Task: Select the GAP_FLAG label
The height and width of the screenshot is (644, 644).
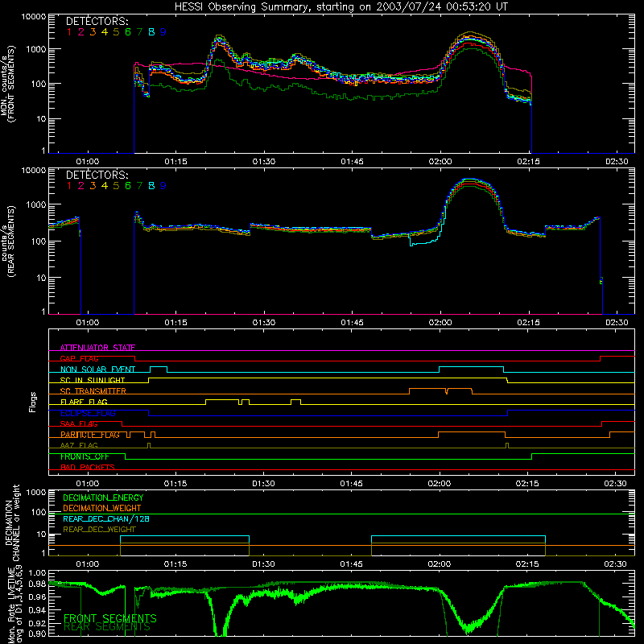Action: tap(79, 358)
